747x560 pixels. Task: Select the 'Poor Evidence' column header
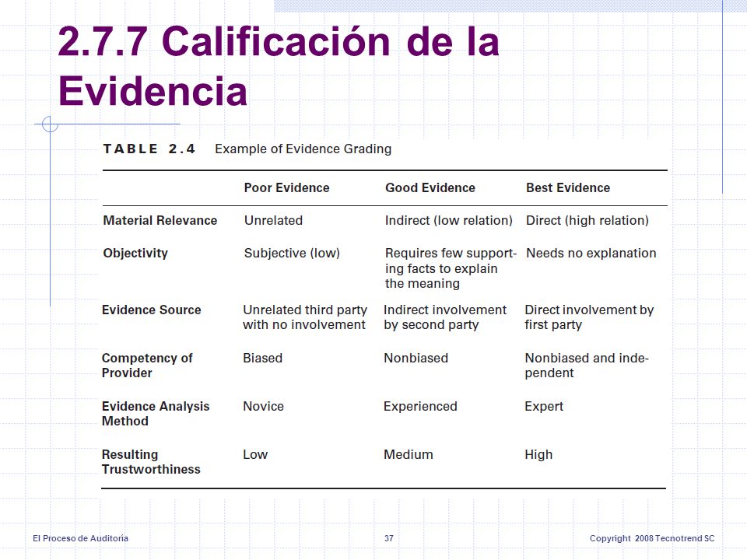click(286, 187)
